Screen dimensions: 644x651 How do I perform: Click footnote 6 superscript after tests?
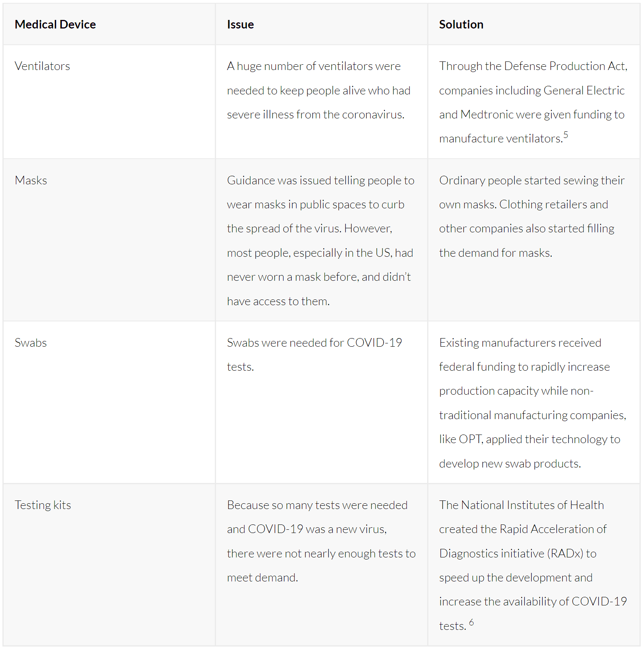click(471, 622)
